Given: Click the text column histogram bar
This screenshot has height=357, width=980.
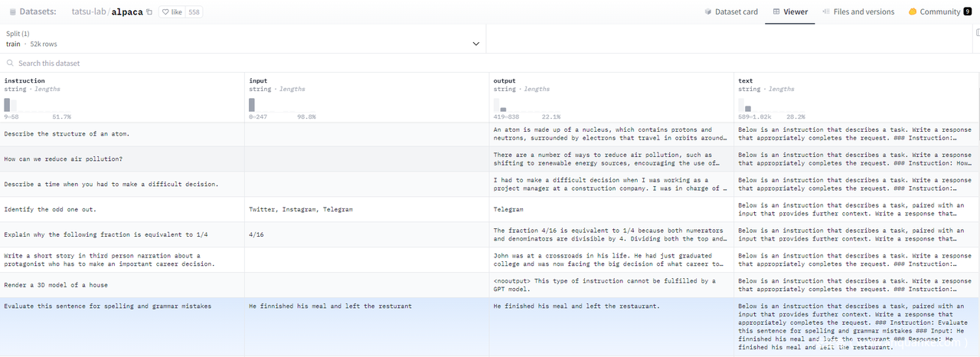Looking at the screenshot, I should pyautogui.click(x=747, y=109).
